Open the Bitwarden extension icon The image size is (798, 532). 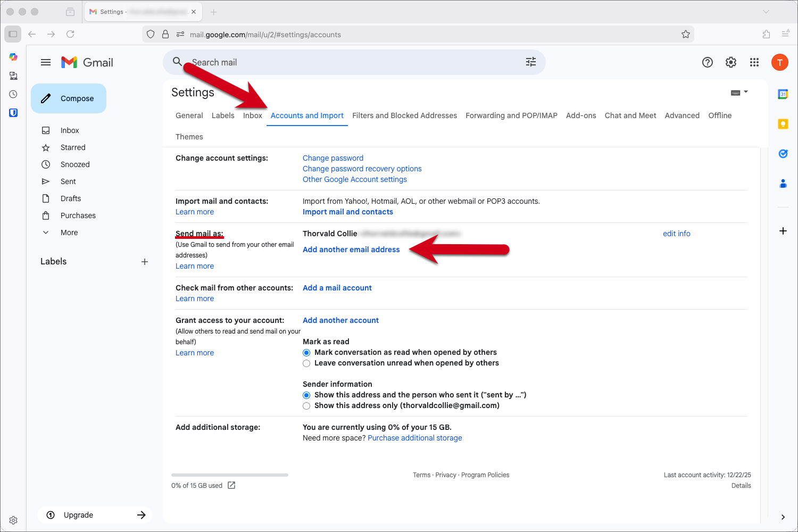13,112
